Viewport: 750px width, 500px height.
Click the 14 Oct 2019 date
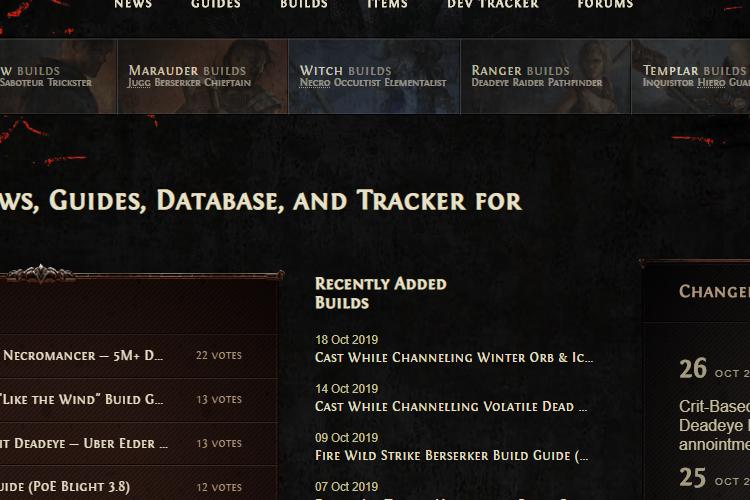pos(346,389)
